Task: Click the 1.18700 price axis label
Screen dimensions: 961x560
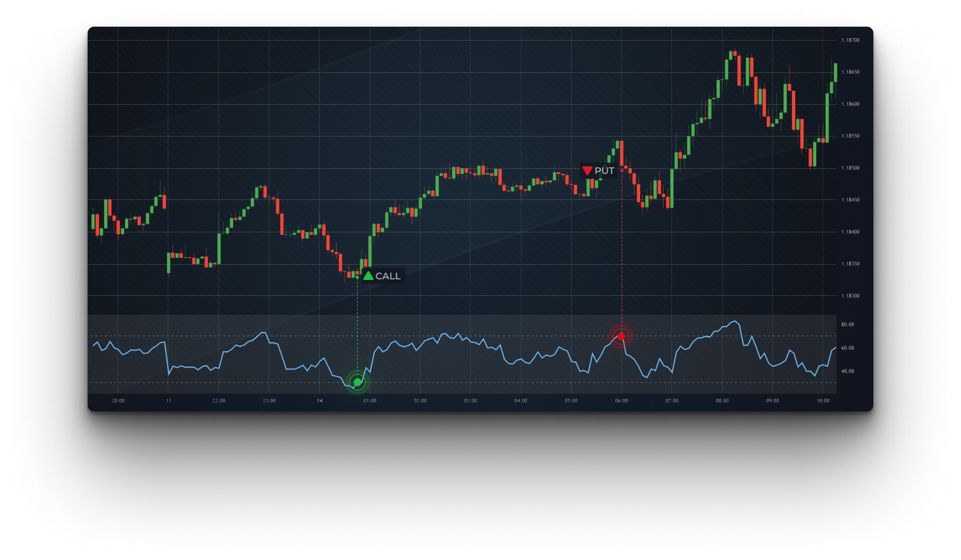Action: (x=850, y=40)
